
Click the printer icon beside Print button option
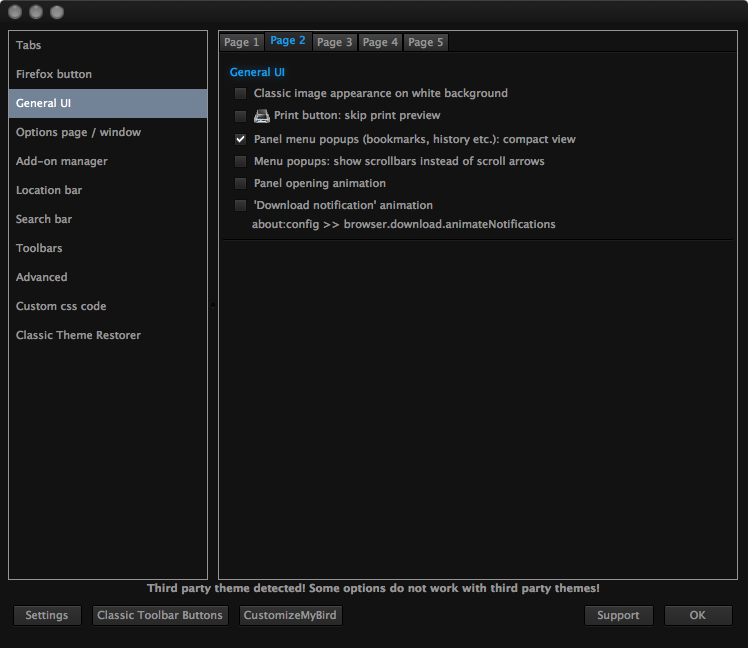261,116
